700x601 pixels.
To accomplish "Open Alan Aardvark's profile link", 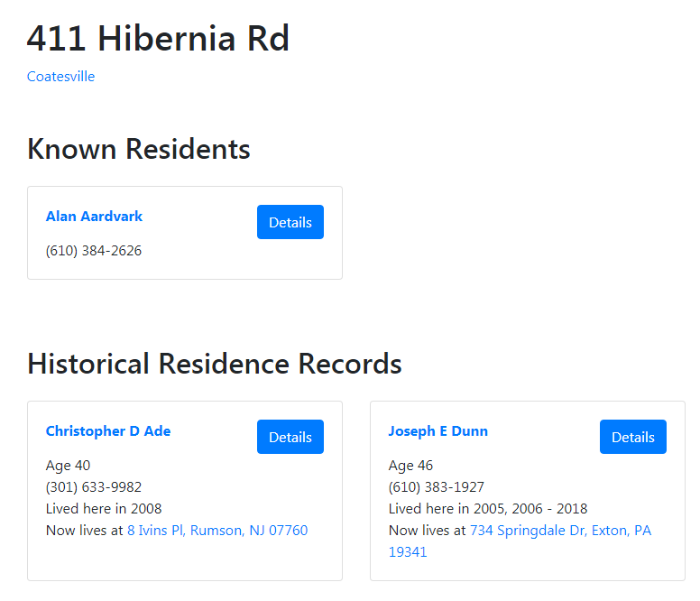I will pos(94,216).
